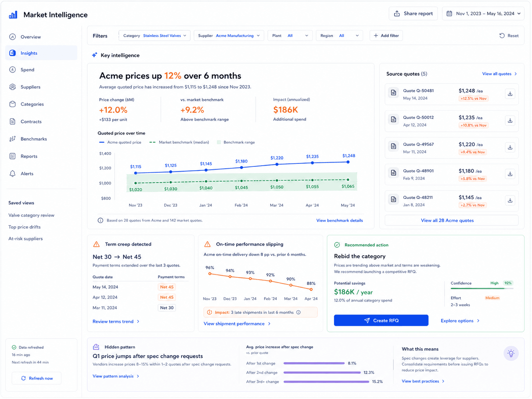Open View pattern analysis link

point(116,376)
